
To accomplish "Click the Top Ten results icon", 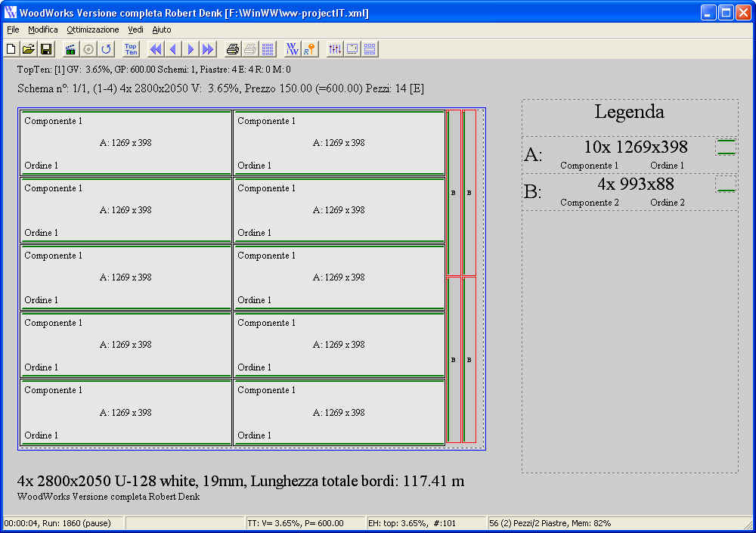I will (130, 48).
